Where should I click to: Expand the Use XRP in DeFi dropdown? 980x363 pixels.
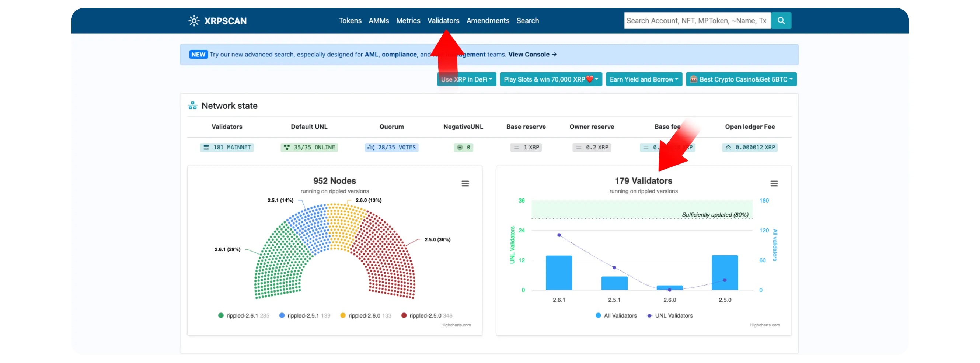click(x=467, y=79)
